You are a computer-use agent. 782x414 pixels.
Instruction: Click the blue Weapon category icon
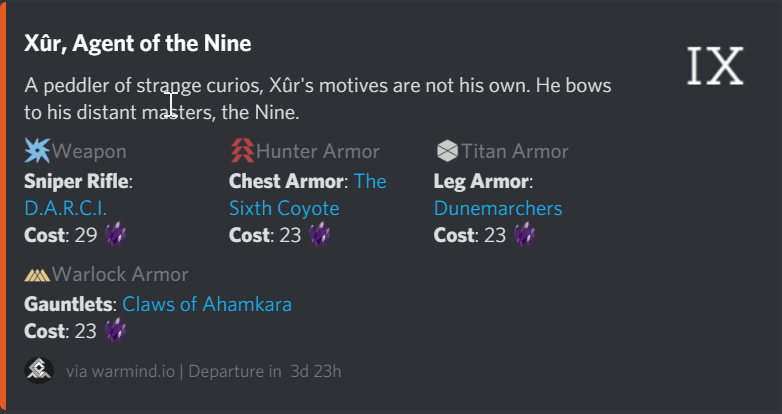click(37, 151)
